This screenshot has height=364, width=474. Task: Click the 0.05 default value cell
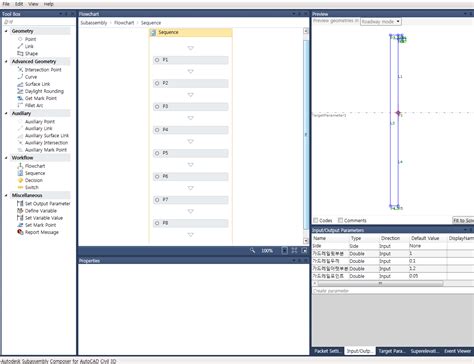coord(428,276)
